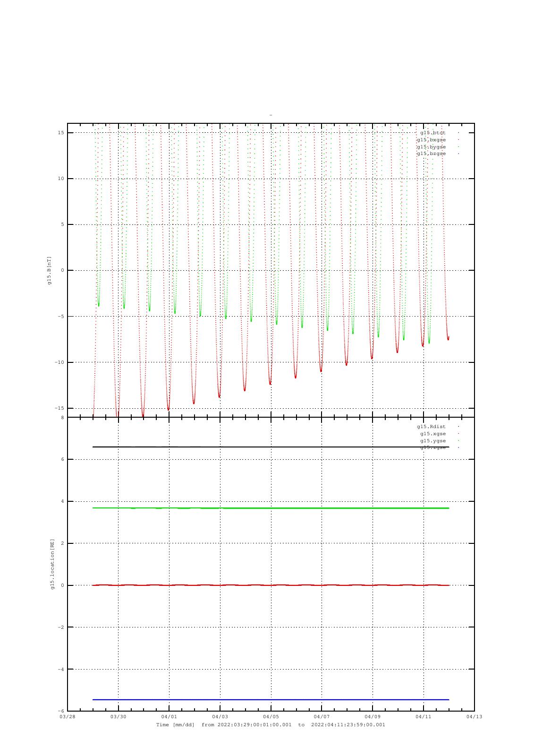
Task: Click the g15.xgse legend label
Action: (432, 434)
